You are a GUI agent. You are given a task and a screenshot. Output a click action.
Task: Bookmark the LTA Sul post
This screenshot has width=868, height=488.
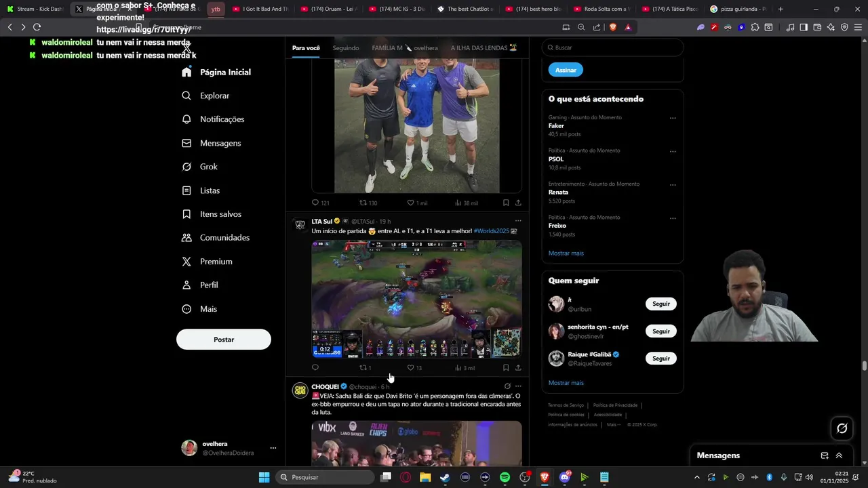click(506, 367)
